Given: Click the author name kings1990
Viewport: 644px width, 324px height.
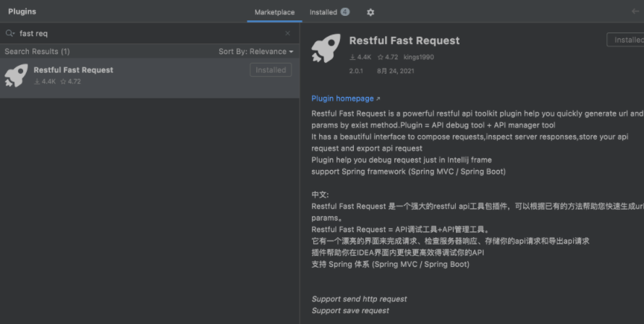Looking at the screenshot, I should 418,57.
